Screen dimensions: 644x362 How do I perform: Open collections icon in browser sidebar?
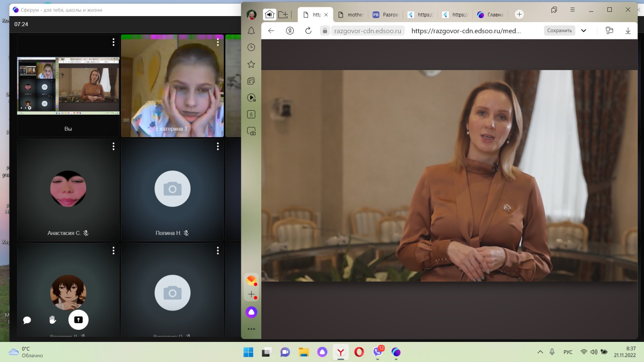251,81
